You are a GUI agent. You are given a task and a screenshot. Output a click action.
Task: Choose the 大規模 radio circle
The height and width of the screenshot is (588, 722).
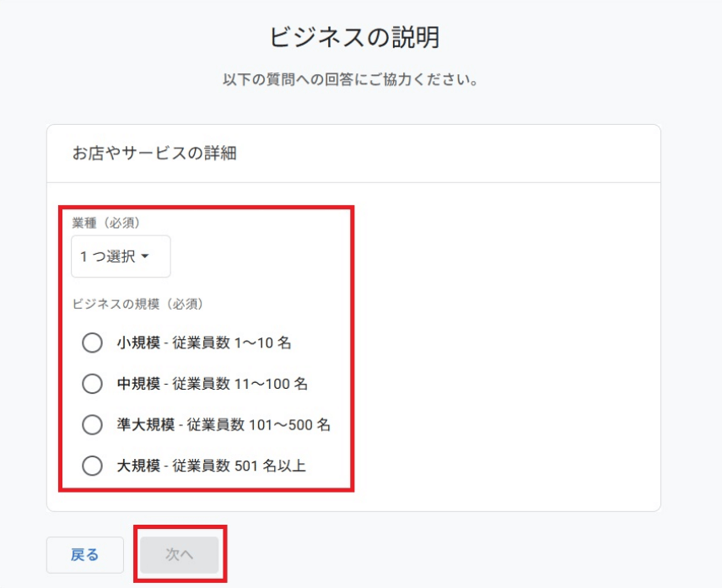pyautogui.click(x=92, y=465)
